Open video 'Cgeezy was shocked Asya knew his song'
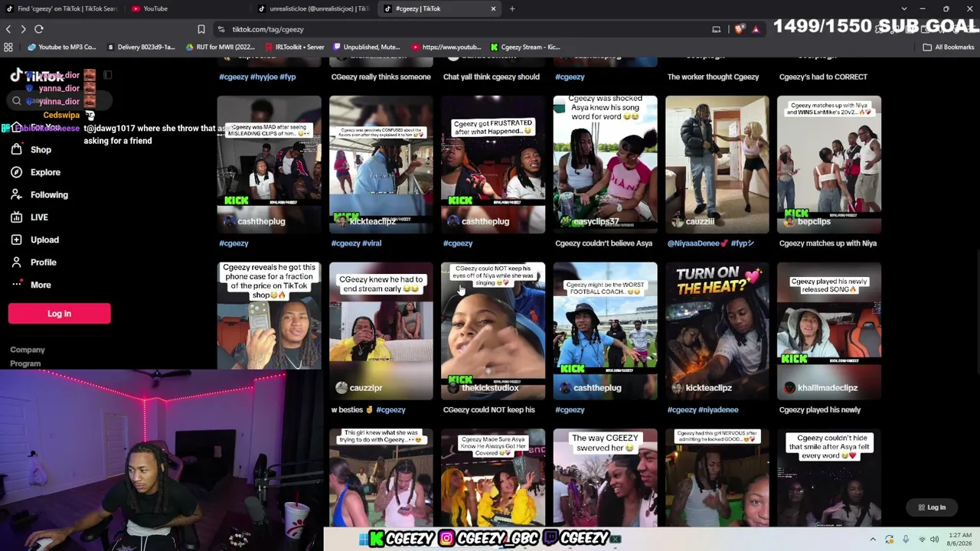980x551 pixels. pyautogui.click(x=605, y=164)
